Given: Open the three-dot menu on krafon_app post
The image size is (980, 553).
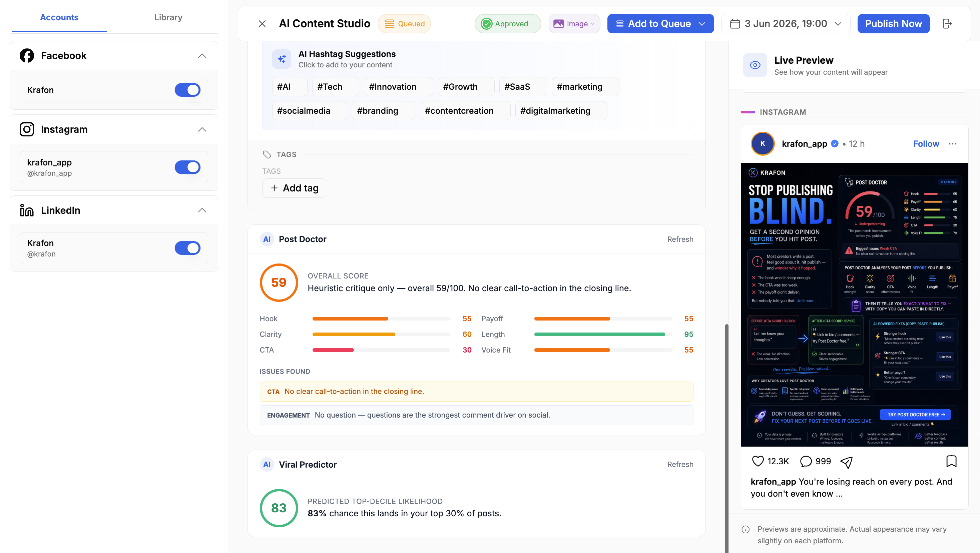Looking at the screenshot, I should click(953, 144).
